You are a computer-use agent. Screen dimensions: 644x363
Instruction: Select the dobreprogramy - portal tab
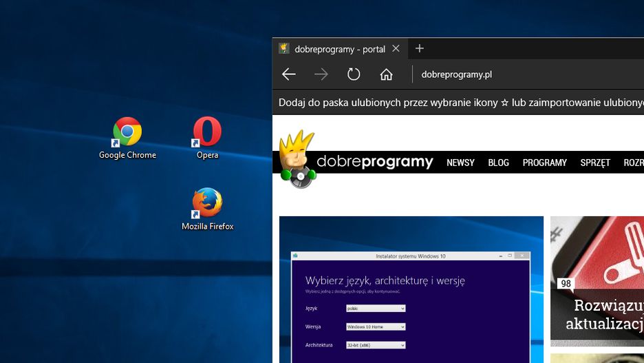click(340, 49)
